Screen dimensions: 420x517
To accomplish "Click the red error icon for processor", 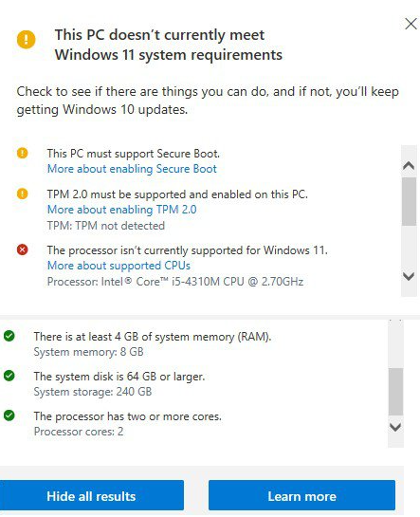I will click(23, 249).
